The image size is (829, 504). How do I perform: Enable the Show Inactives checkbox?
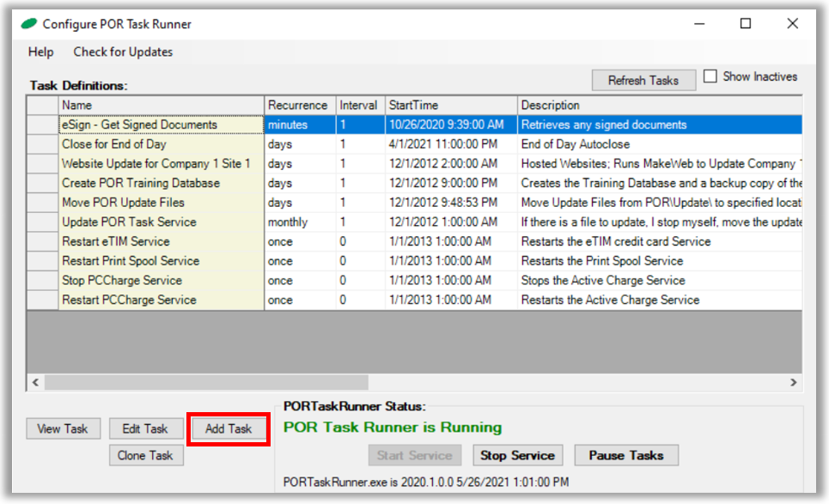[x=710, y=76]
